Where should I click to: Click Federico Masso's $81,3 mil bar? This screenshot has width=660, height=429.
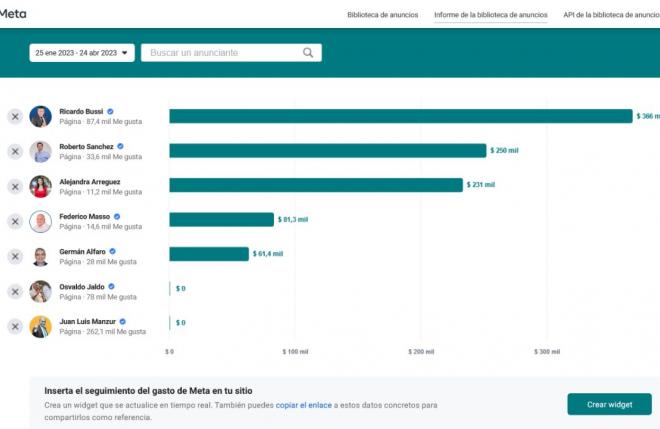(x=221, y=219)
